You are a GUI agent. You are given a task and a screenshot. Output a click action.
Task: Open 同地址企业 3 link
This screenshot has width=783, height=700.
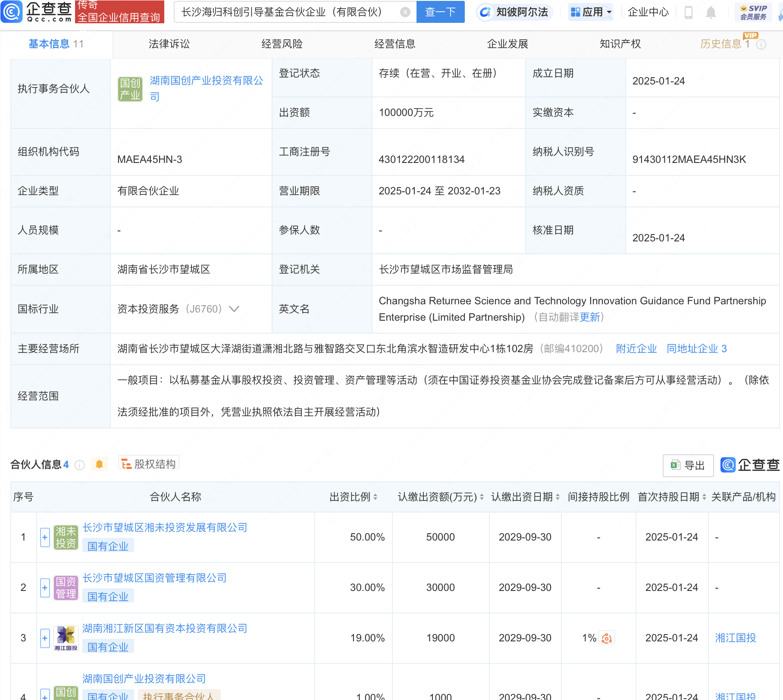click(697, 349)
